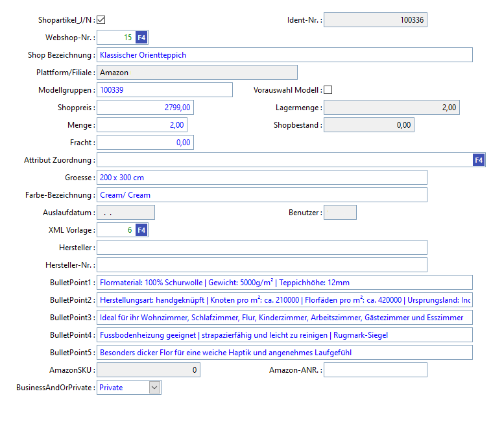Screen dimensions: 504x422
Task: Click the Plattform/Filiale field showing Amazon
Action: coord(197,73)
